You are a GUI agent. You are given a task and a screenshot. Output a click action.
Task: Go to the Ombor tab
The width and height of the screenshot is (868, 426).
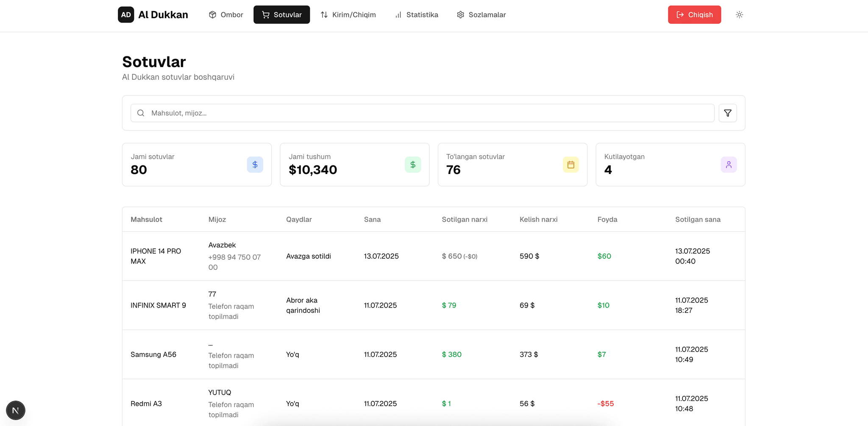coord(226,15)
